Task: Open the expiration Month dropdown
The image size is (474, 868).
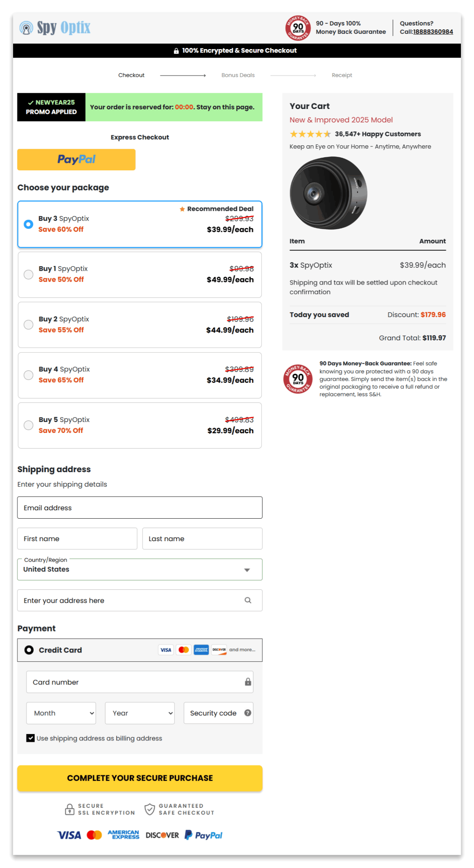Action: 61,713
